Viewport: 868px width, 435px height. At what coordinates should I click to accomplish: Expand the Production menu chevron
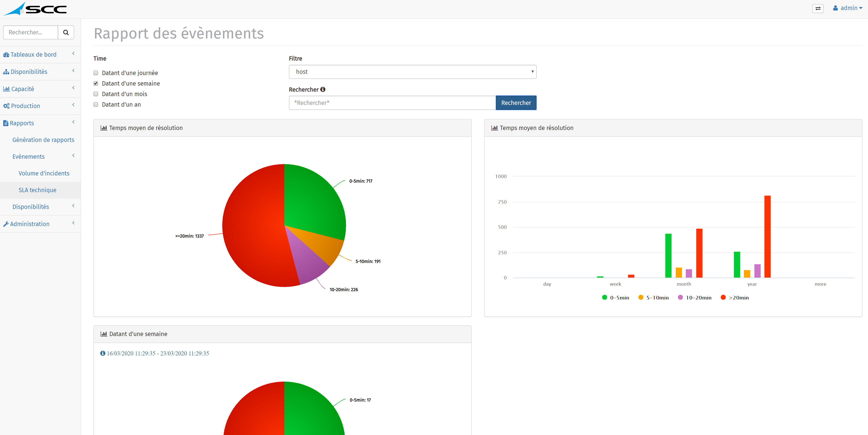click(73, 105)
